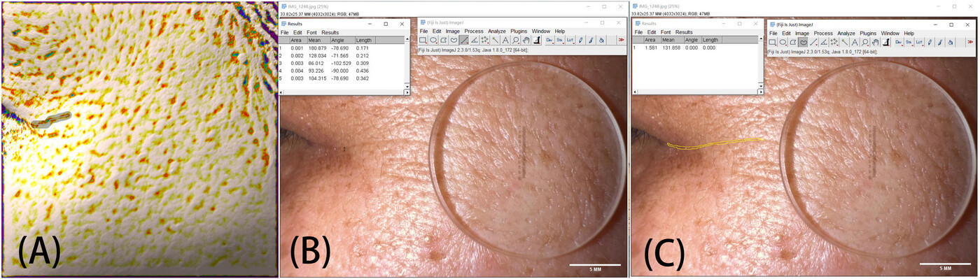Image resolution: width=980 pixels, height=279 pixels.
Task: Select the Rectangle tool in panel C toolbar
Action: pyautogui.click(x=772, y=42)
